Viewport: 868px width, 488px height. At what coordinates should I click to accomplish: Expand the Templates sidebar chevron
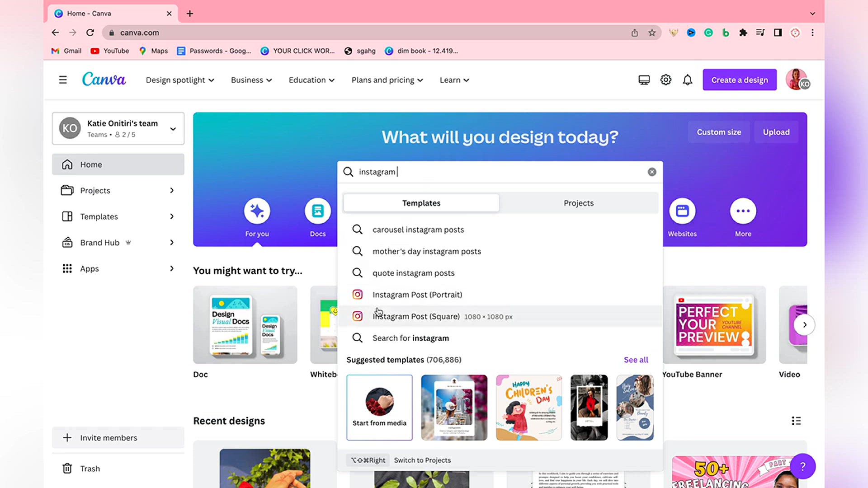pos(172,216)
